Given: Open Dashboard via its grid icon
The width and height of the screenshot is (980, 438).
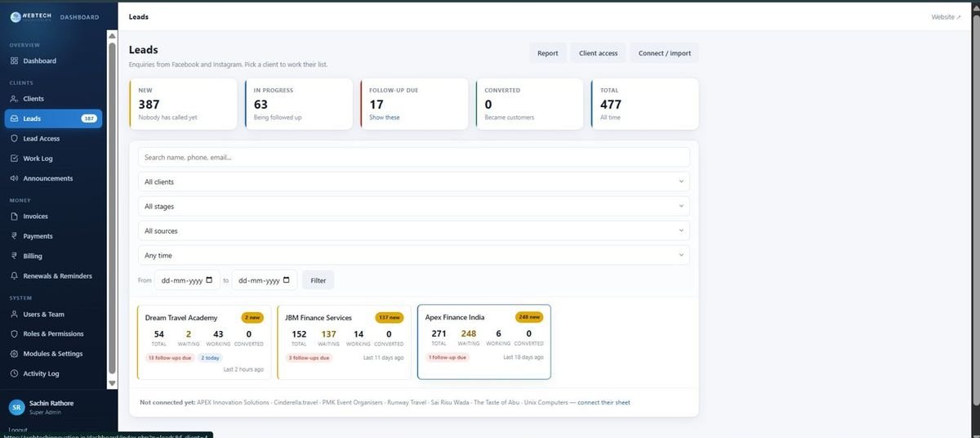Looking at the screenshot, I should click(x=14, y=61).
